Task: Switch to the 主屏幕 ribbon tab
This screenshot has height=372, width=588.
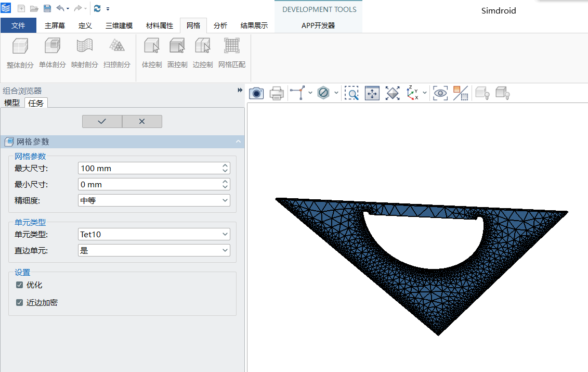Action: point(55,25)
